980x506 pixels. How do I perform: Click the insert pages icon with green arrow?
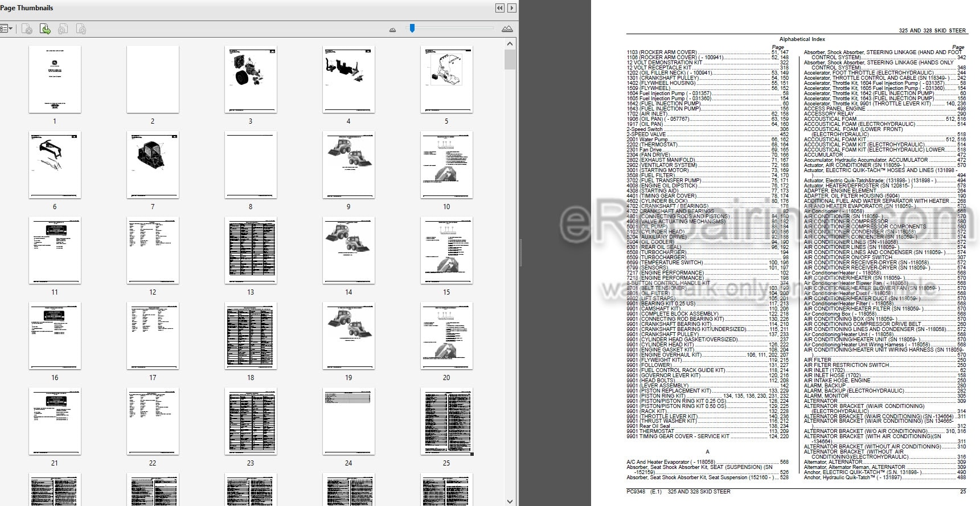[45, 29]
